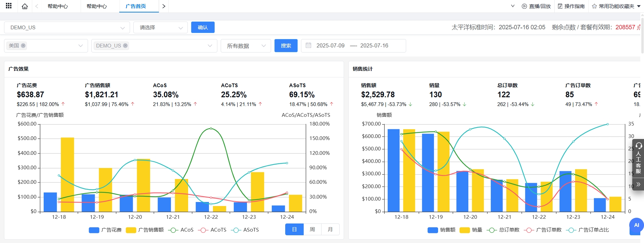Open calendar icon in date range field

point(308,45)
